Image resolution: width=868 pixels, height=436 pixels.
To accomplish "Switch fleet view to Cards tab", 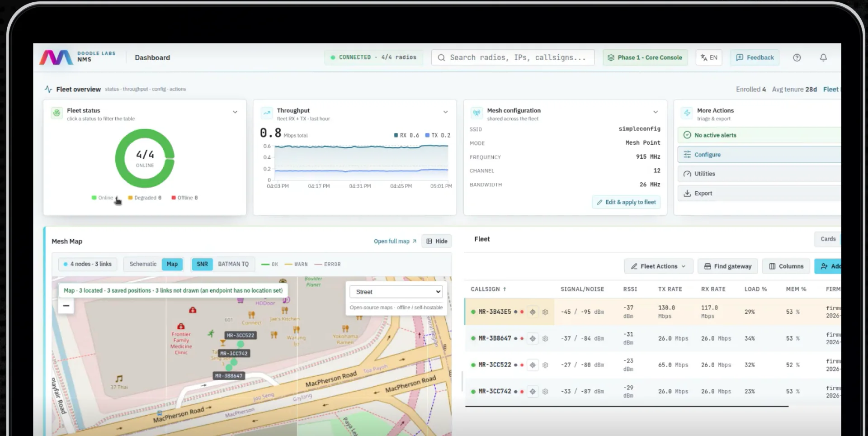I will (828, 239).
